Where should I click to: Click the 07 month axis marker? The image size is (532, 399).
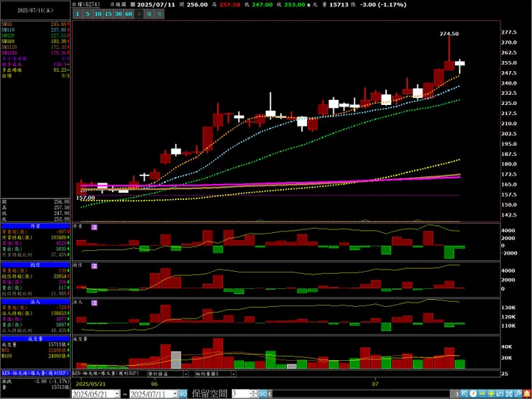tap(375, 384)
